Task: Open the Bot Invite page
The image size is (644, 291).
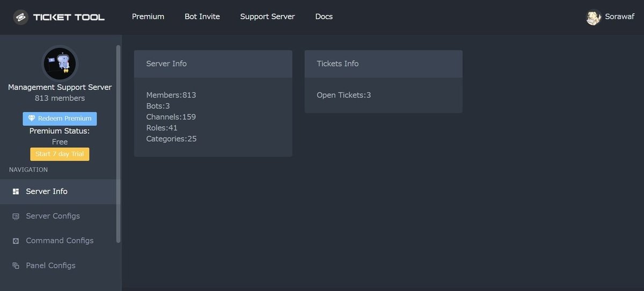Action: [x=202, y=17]
